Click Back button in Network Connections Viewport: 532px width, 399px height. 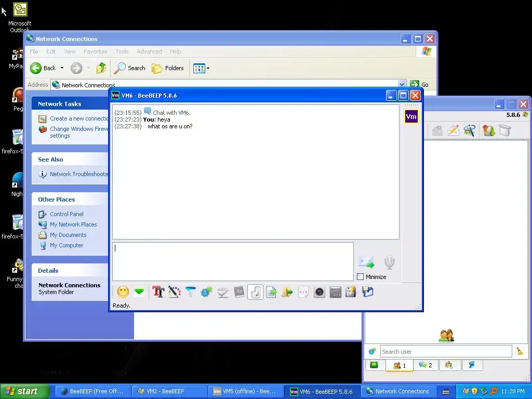click(43, 68)
